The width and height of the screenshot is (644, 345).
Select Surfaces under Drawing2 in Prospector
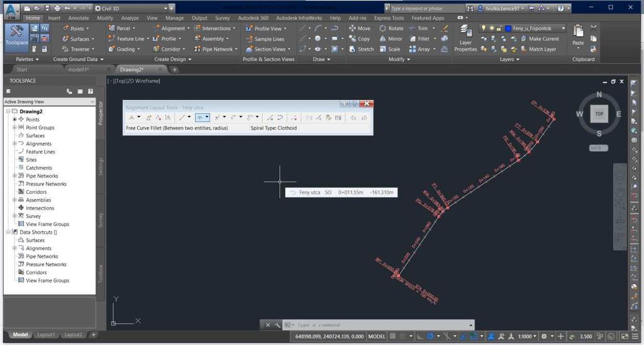coord(35,136)
